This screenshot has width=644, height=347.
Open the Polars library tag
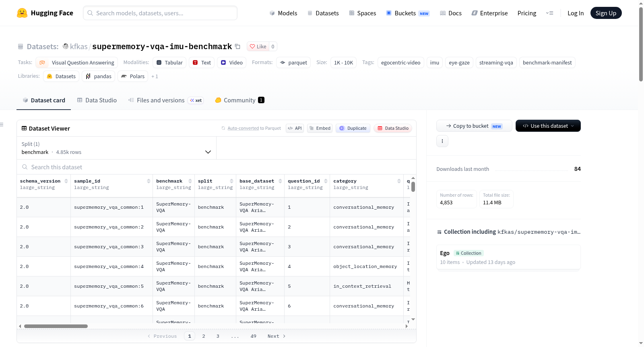(x=133, y=76)
